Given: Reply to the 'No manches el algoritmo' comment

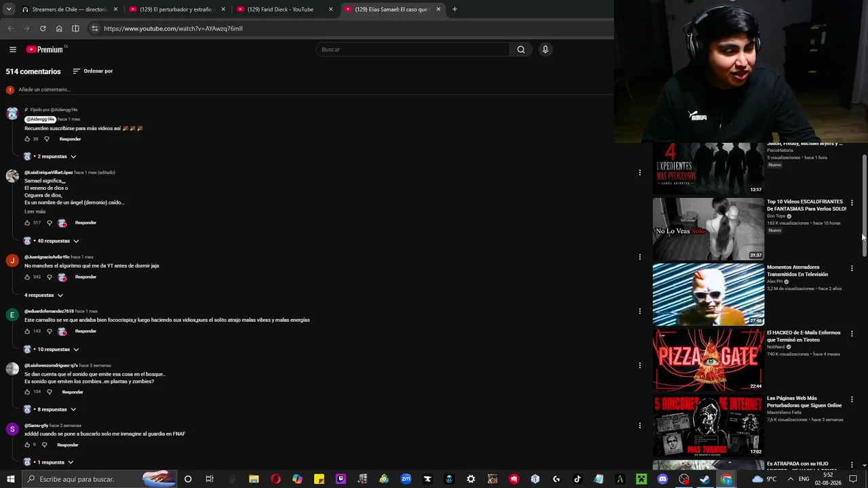Looking at the screenshot, I should (85, 277).
